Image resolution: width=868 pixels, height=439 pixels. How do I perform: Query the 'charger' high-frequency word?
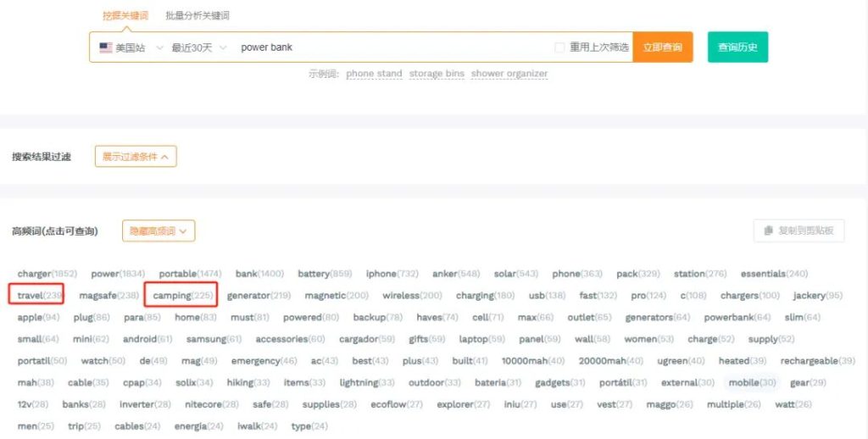pos(34,274)
